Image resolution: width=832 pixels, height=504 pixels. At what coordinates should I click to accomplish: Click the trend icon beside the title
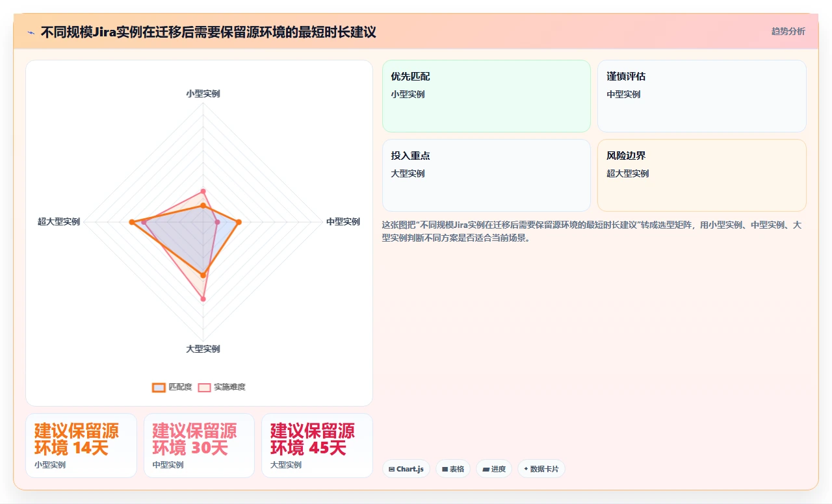point(31,32)
